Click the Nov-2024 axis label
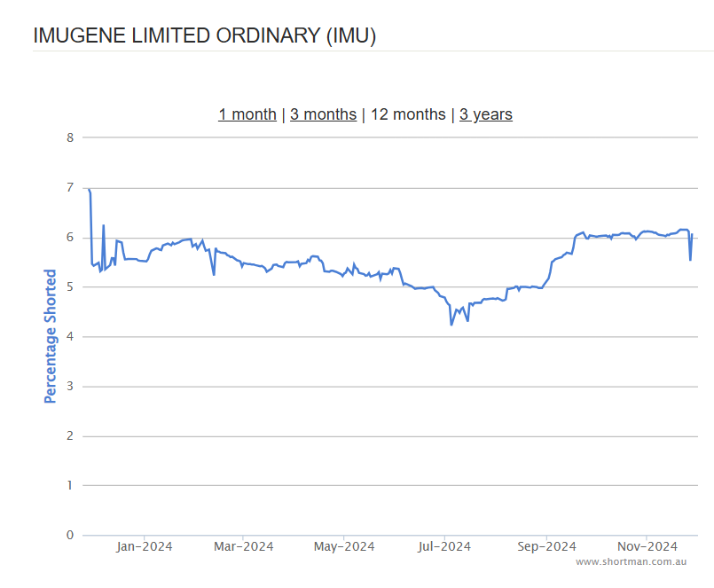Image resolution: width=714 pixels, height=588 pixels. click(x=647, y=546)
